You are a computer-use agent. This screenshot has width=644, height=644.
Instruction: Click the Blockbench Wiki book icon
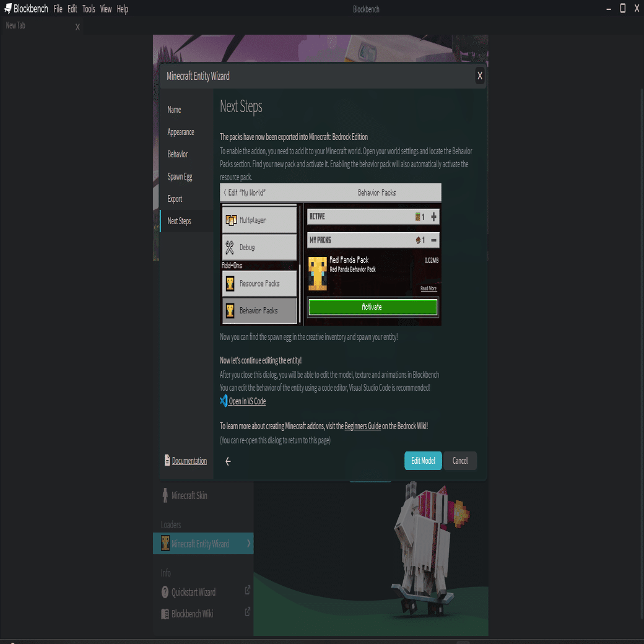coord(165,614)
